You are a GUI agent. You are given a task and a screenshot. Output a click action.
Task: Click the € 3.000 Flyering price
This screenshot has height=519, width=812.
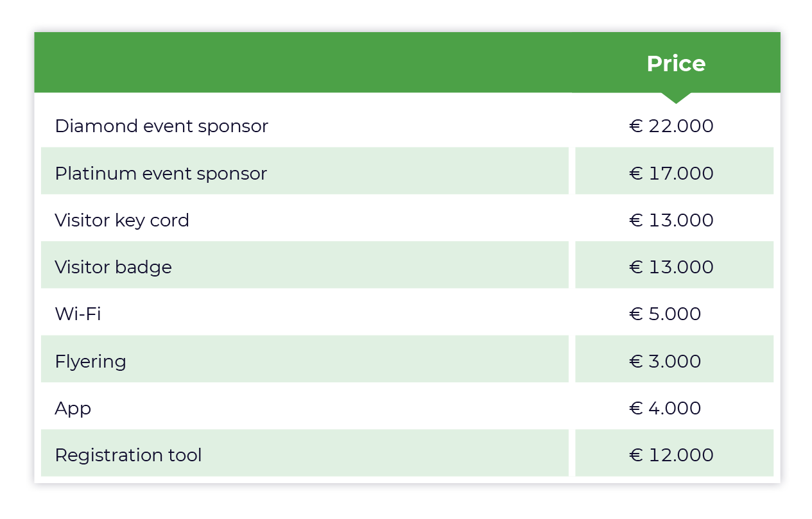click(665, 361)
